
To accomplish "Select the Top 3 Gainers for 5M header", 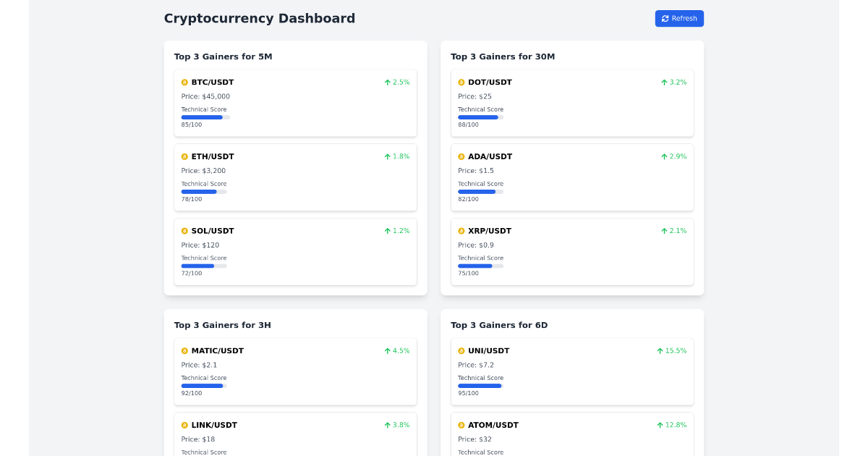I will pos(223,56).
